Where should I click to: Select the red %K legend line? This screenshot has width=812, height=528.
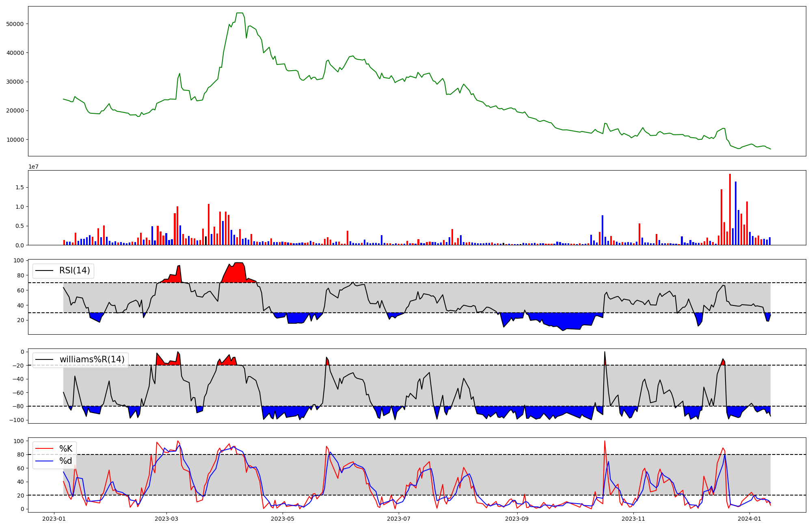tap(44, 449)
